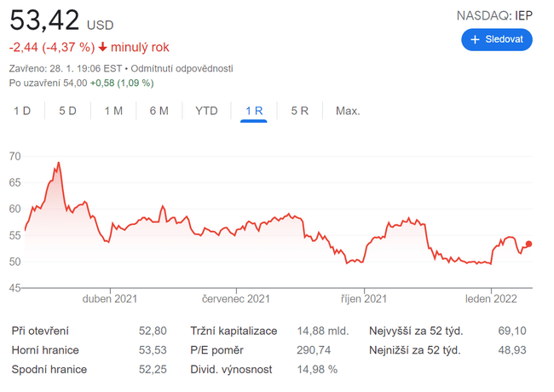
Task: Open the Odmítnutí odpovědnosti disclaimer link
Action: coord(182,68)
